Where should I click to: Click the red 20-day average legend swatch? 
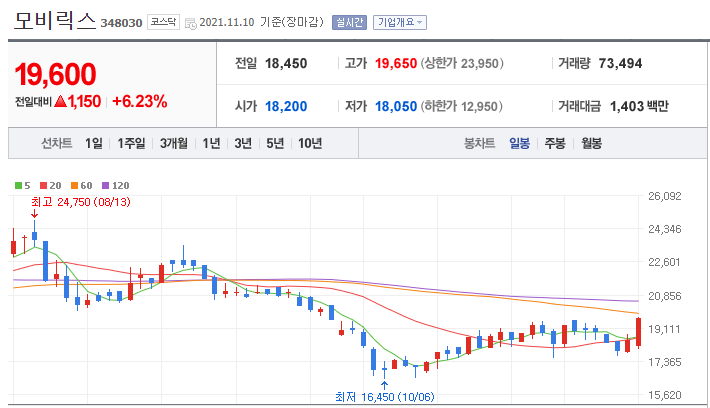tap(43, 185)
